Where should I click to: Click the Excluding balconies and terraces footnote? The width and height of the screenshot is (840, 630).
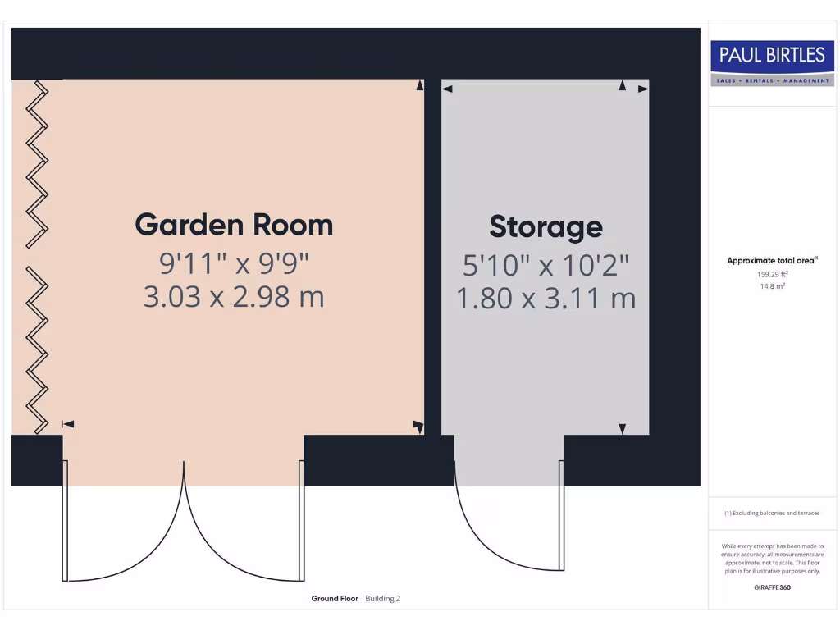[x=772, y=514]
